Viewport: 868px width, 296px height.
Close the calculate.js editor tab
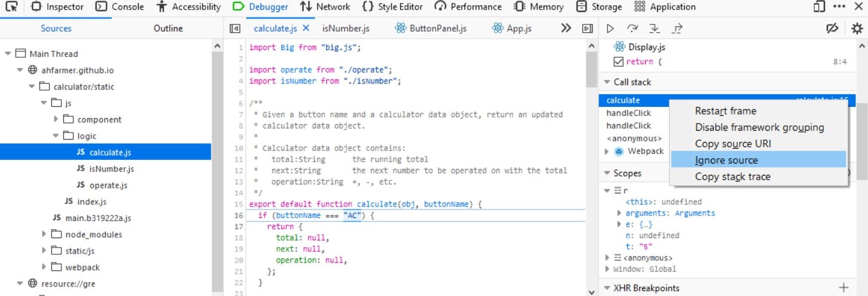pos(306,28)
